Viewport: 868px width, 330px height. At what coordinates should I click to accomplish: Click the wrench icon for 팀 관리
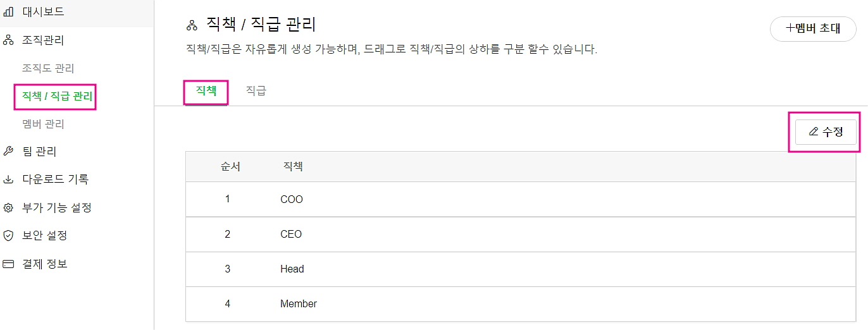click(9, 151)
